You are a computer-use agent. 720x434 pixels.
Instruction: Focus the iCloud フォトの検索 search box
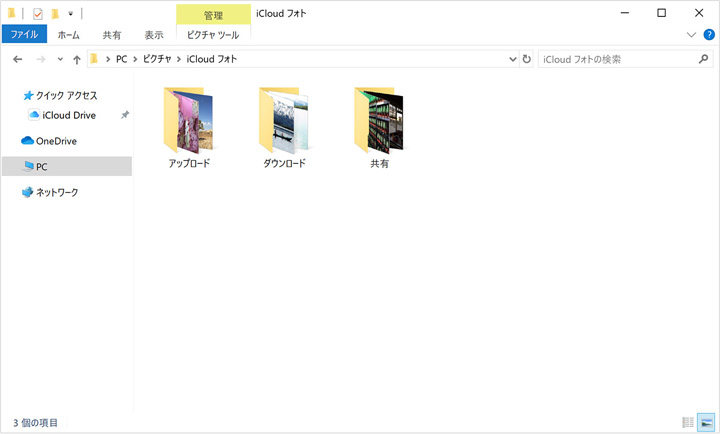tap(625, 59)
